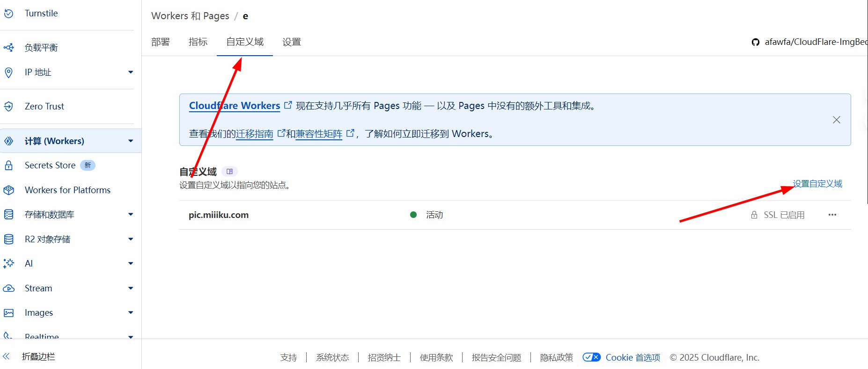
Task: Click the Workers for Platforms cube icon
Action: point(8,190)
